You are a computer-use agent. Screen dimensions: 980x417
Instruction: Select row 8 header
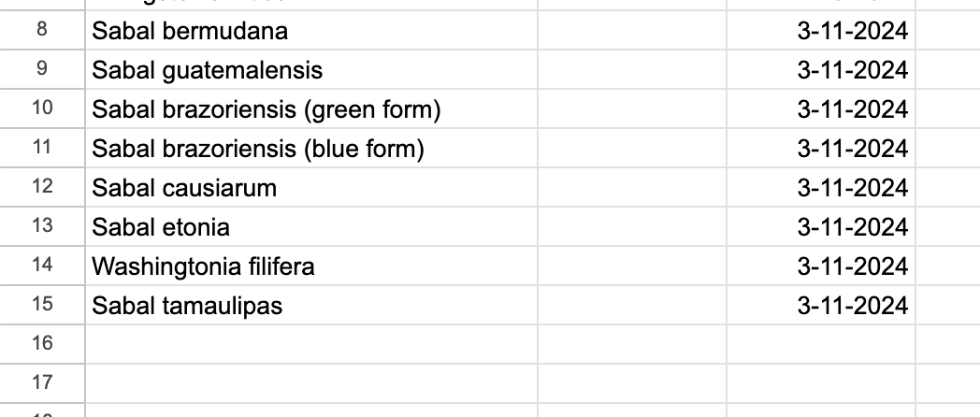[42, 30]
